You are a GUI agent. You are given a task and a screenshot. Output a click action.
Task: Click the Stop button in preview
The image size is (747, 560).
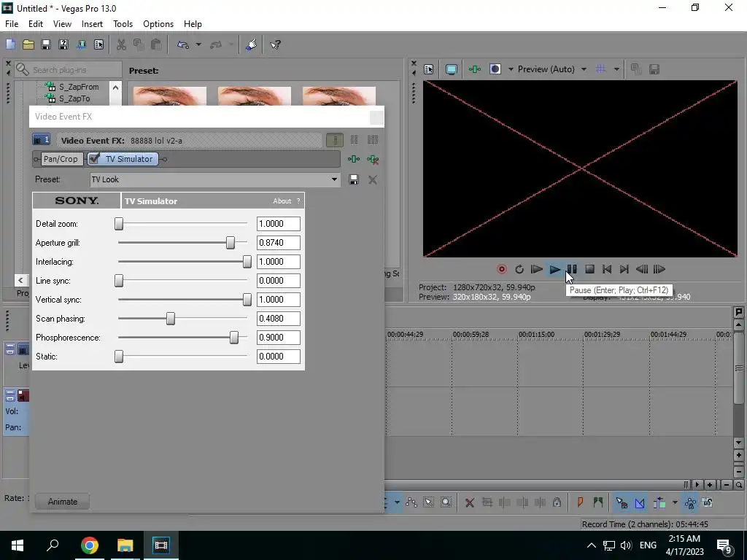tap(589, 270)
